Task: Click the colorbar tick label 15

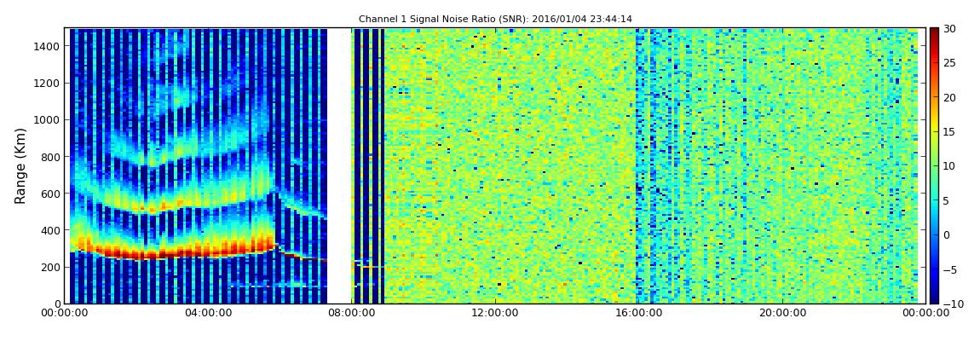Action: pyautogui.click(x=950, y=132)
